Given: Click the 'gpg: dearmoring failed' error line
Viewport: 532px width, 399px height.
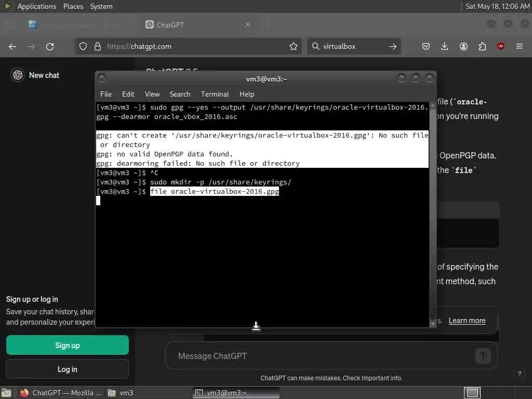Looking at the screenshot, I should pyautogui.click(x=198, y=164).
